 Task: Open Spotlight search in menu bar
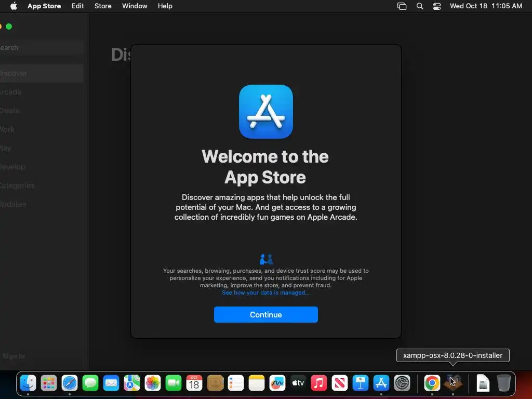pyautogui.click(x=420, y=6)
